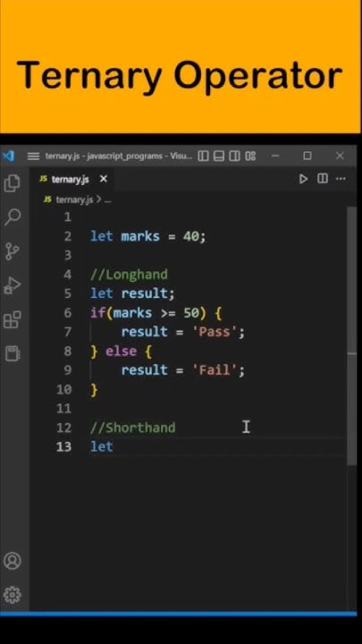Click the closing brace on line 10

94,389
